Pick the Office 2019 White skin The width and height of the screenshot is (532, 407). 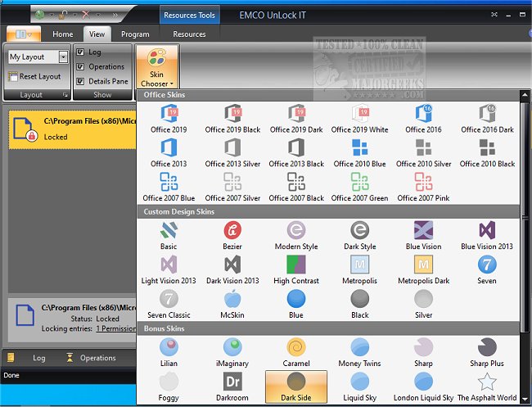[x=359, y=119]
